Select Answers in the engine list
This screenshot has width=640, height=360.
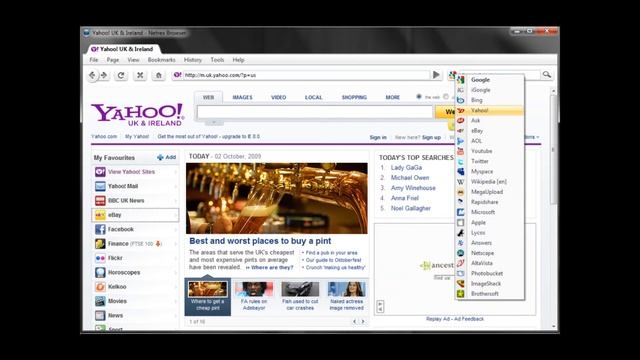click(x=490, y=243)
